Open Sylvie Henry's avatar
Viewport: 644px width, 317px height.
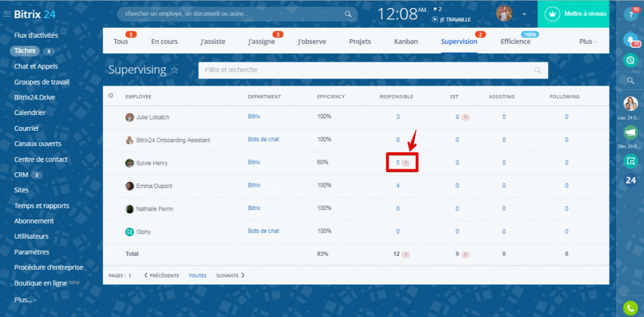(130, 163)
